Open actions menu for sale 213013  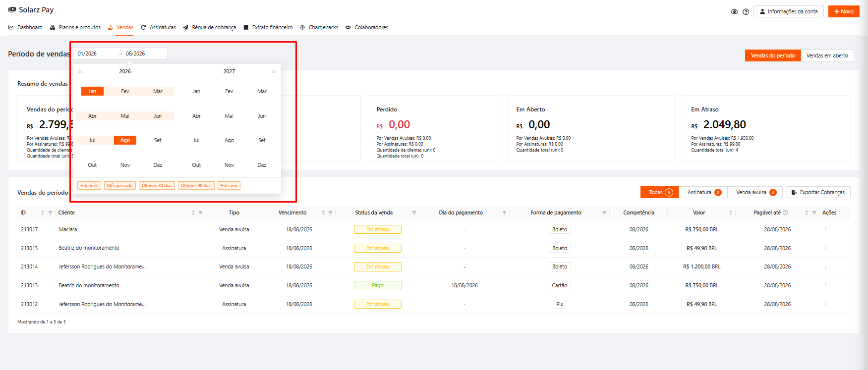tap(826, 285)
